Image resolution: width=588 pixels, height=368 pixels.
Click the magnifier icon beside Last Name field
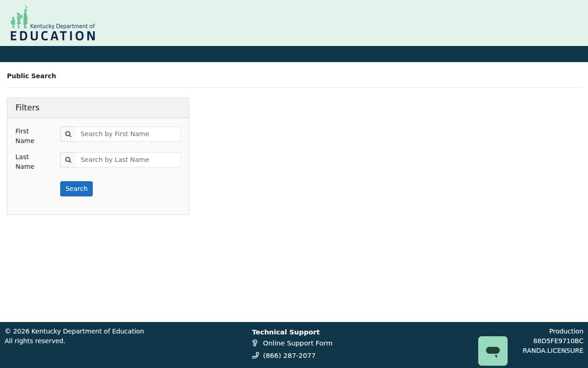click(x=68, y=160)
